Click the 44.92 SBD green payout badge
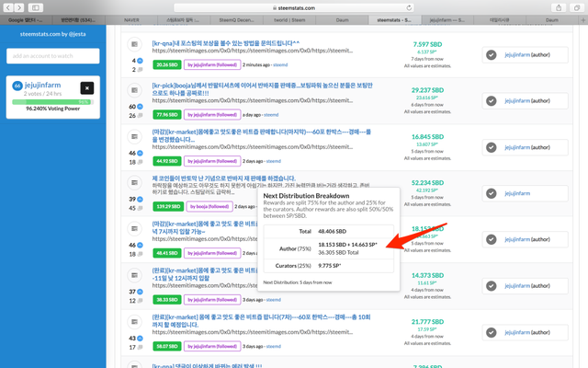The height and width of the screenshot is (368, 588). click(x=167, y=161)
